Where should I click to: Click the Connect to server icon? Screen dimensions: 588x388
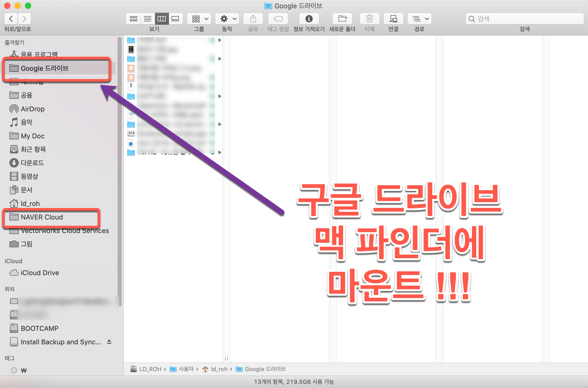pyautogui.click(x=393, y=19)
